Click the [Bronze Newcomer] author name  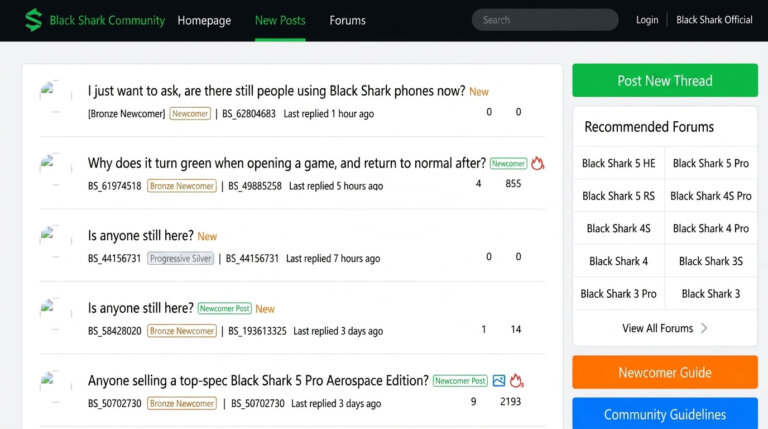[126, 114]
